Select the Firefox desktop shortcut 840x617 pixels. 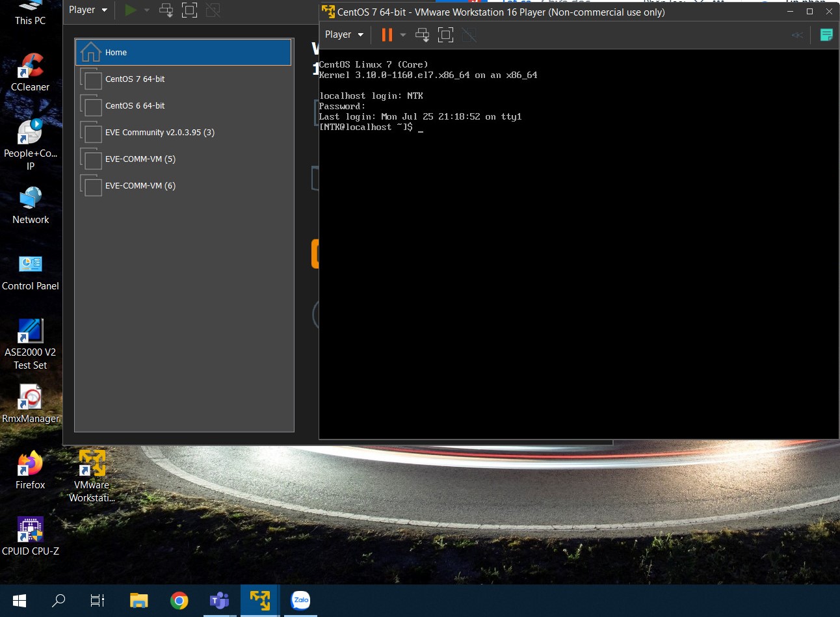31,470
